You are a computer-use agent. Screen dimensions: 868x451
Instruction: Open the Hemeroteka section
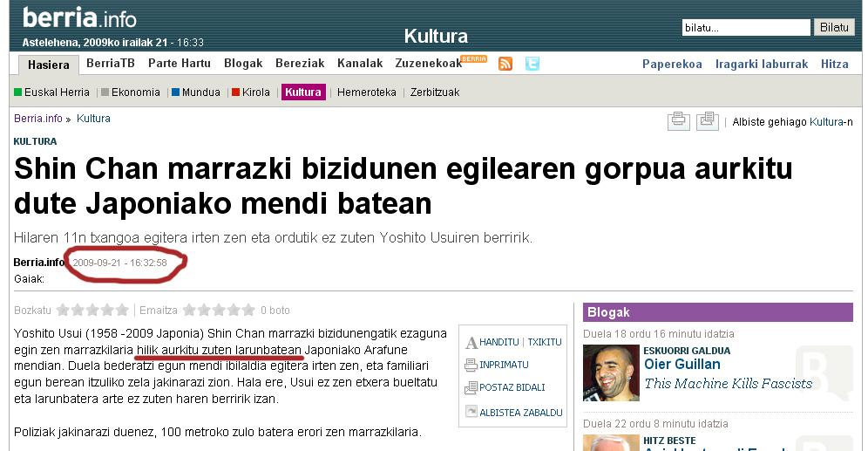[x=367, y=92]
